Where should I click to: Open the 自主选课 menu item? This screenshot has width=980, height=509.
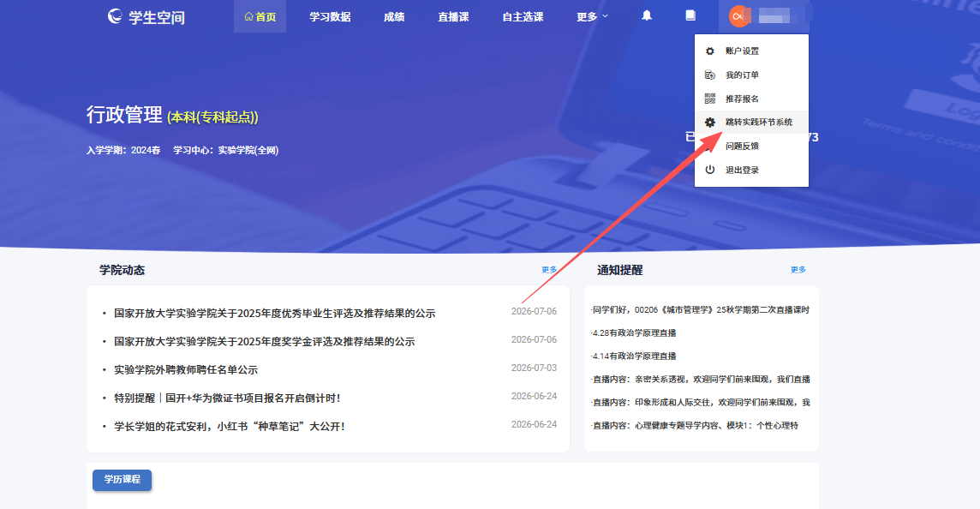523,17
